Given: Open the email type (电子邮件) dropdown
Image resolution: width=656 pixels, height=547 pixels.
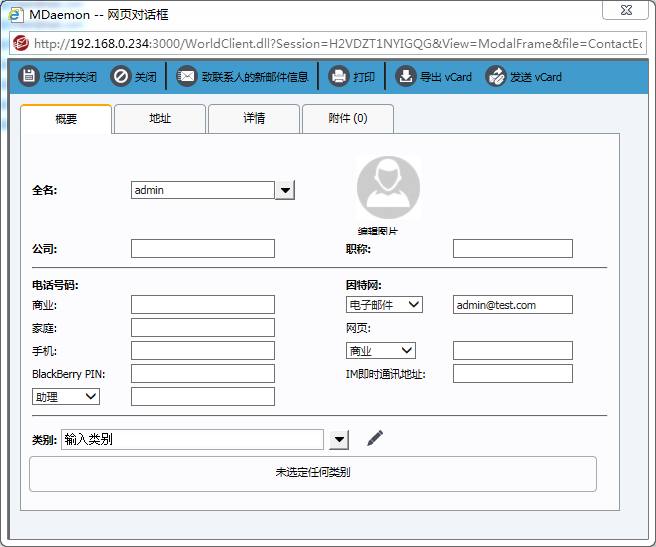Looking at the screenshot, I should (385, 305).
